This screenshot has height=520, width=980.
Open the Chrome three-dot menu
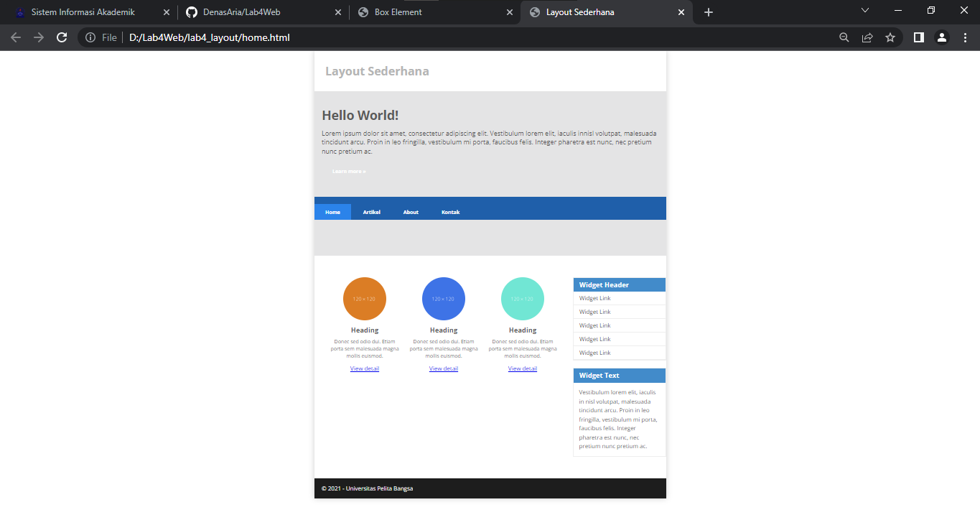(965, 37)
